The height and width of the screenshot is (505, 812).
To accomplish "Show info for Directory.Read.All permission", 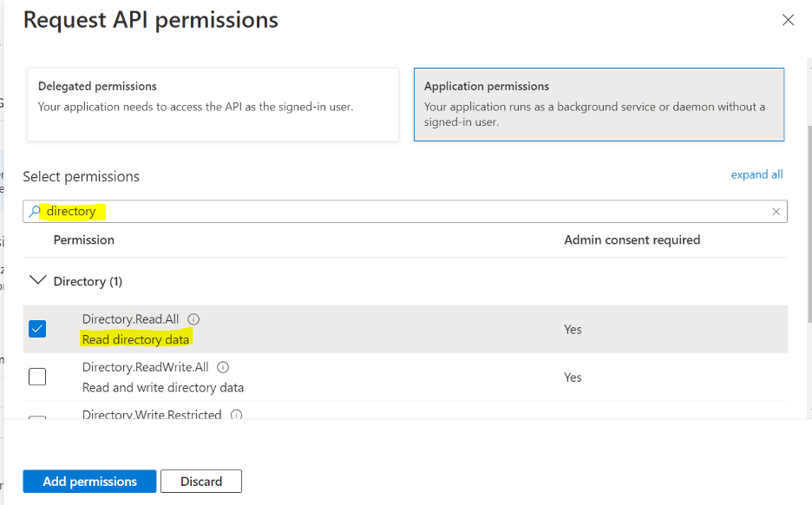I will coord(193,319).
